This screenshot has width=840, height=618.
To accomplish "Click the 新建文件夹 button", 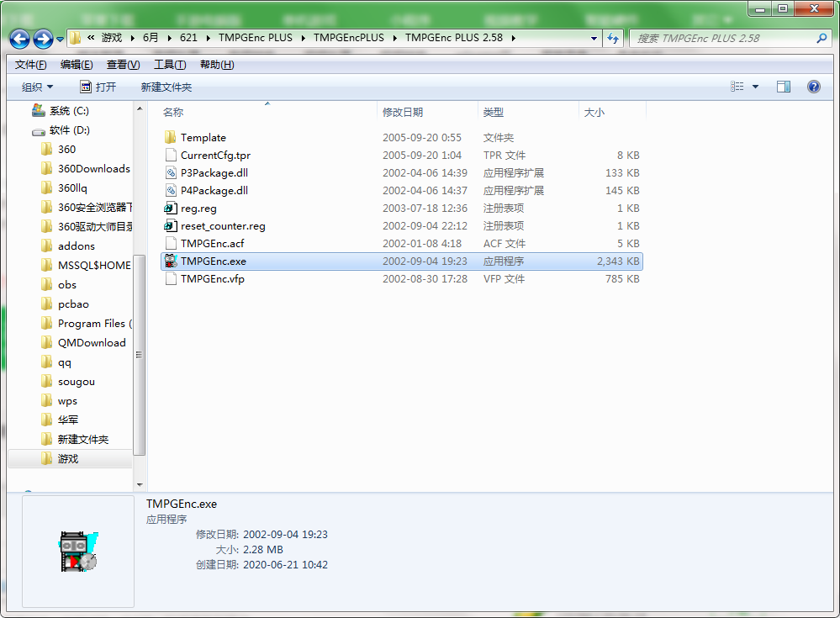I will 166,87.
